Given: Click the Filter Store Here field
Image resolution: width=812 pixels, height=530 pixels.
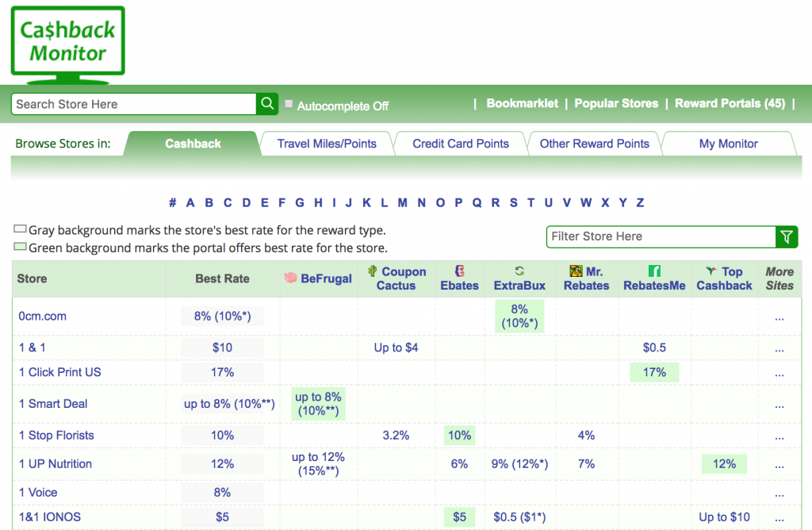Looking at the screenshot, I should (x=661, y=236).
